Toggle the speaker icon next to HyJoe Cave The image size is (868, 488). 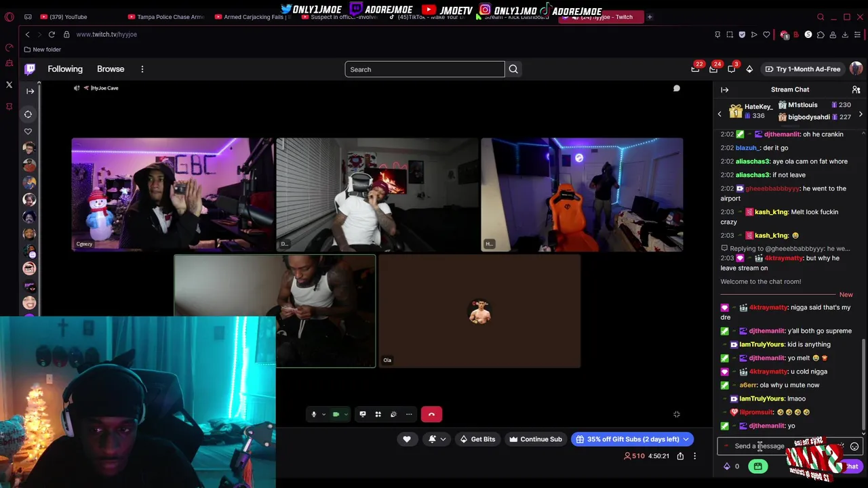(77, 88)
